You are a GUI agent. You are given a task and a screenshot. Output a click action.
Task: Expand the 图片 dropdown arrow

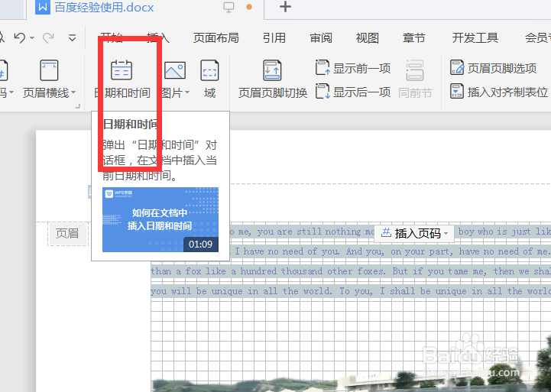click(187, 92)
